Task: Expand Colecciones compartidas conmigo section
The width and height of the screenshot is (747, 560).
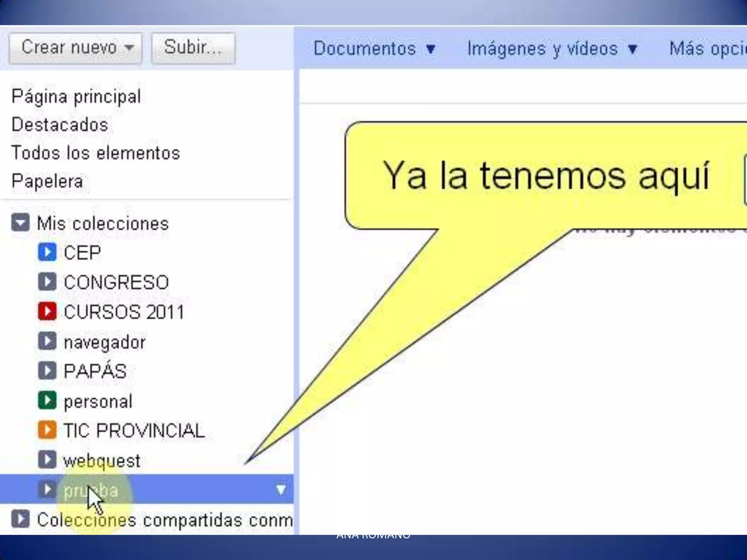Action: click(x=20, y=519)
